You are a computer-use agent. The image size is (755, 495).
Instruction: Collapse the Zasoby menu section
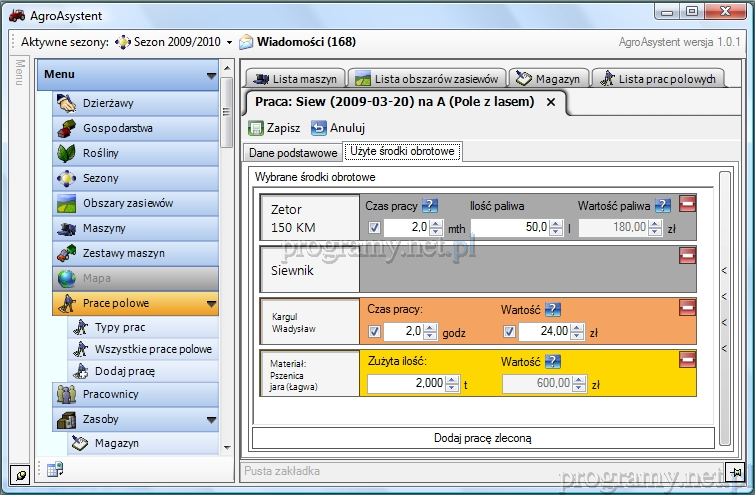211,420
